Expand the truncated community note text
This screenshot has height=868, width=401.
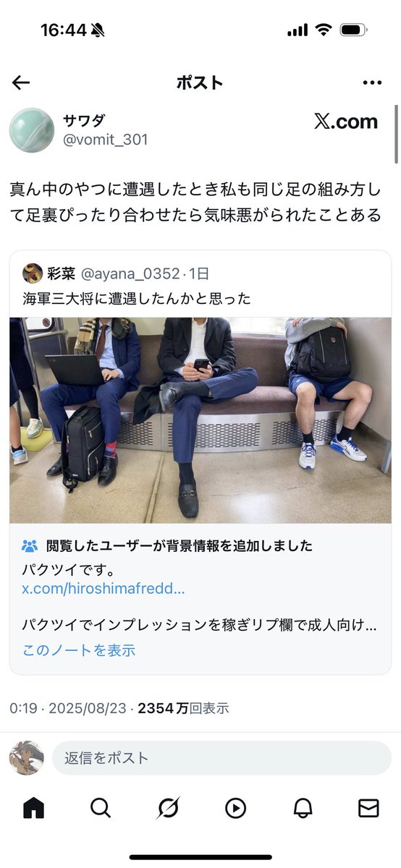pyautogui.click(x=199, y=624)
